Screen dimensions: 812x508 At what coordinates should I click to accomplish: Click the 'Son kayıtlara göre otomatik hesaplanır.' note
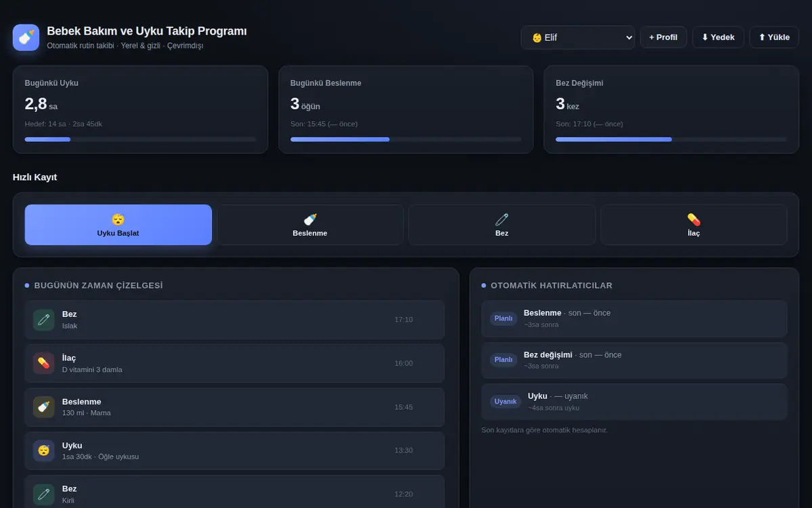(545, 430)
